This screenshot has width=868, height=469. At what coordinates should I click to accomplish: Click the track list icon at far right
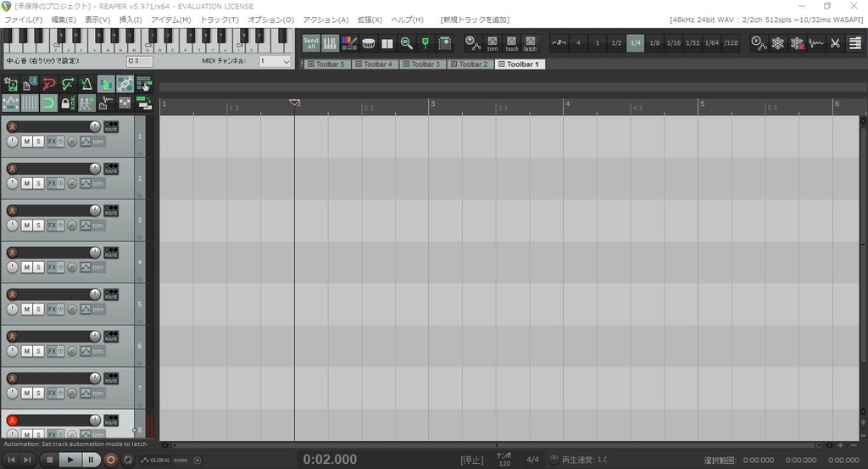click(854, 42)
